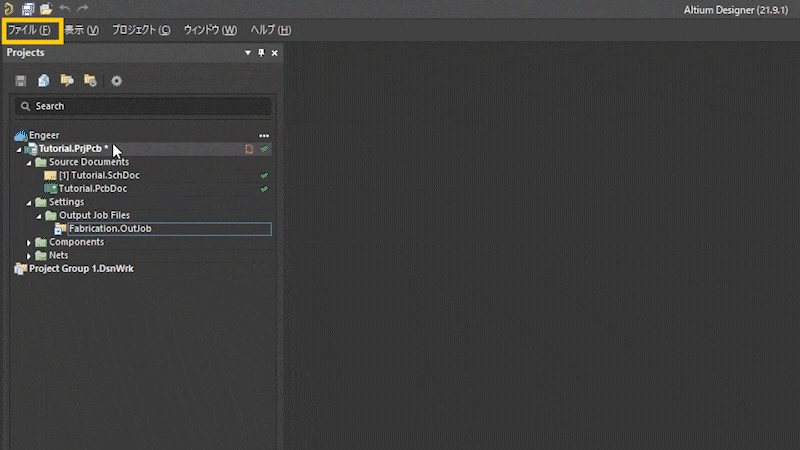Open the Projects panel dropdown arrow

(247, 53)
